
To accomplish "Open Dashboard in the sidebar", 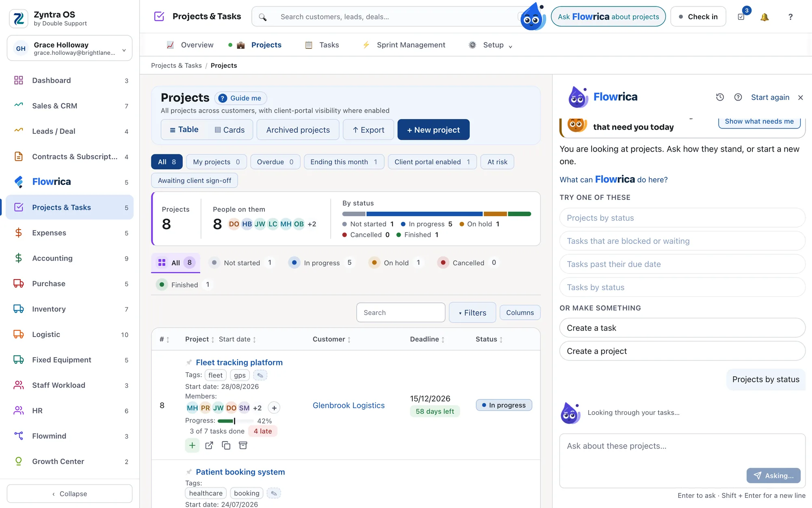I will pyautogui.click(x=70, y=80).
